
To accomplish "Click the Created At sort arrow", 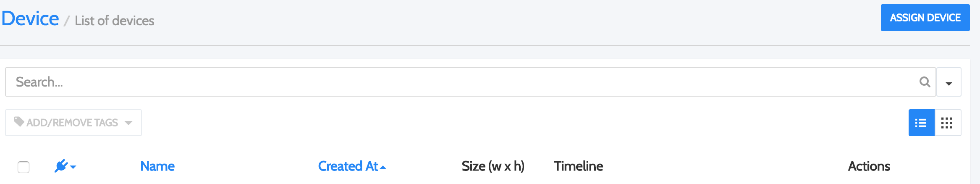I will 383,167.
